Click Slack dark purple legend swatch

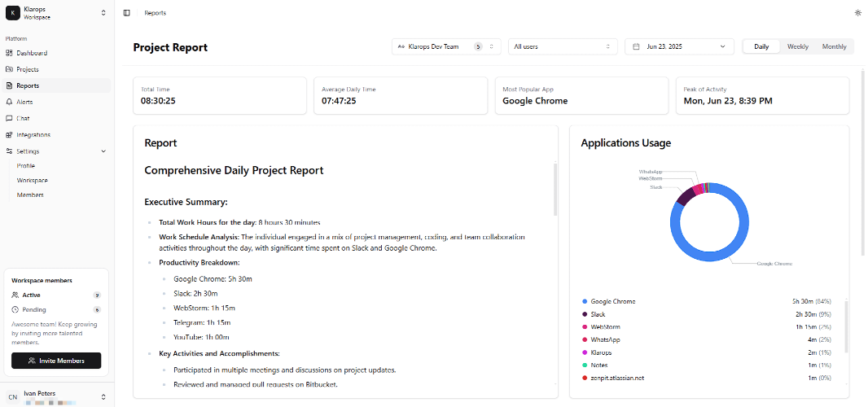(585, 314)
